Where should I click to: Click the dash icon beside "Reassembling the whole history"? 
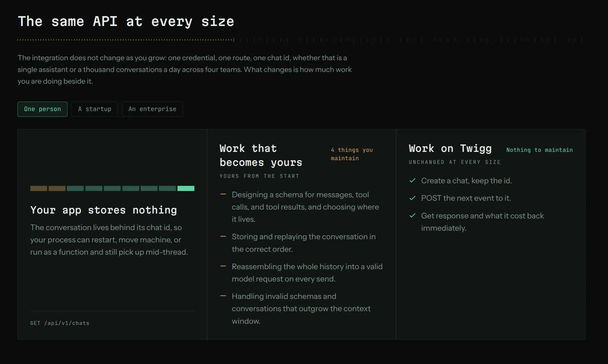click(x=223, y=266)
